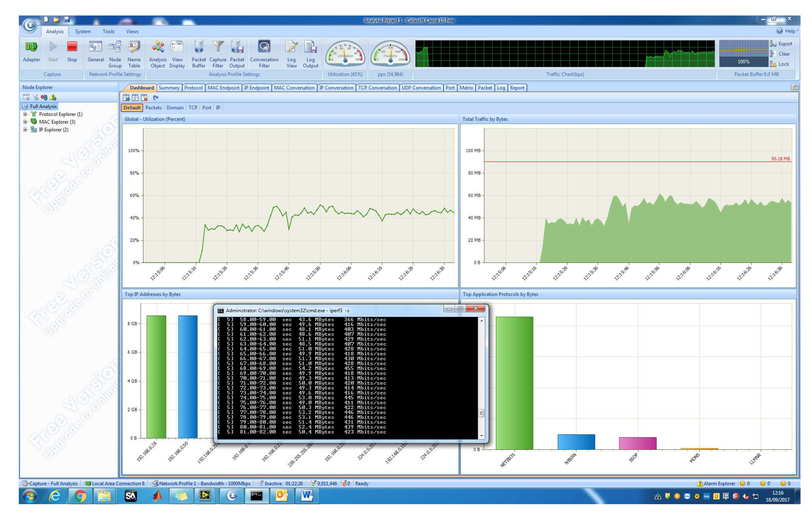This screenshot has width=812, height=517.
Task: Switch to the TCP Conversation tab
Action: (x=377, y=88)
